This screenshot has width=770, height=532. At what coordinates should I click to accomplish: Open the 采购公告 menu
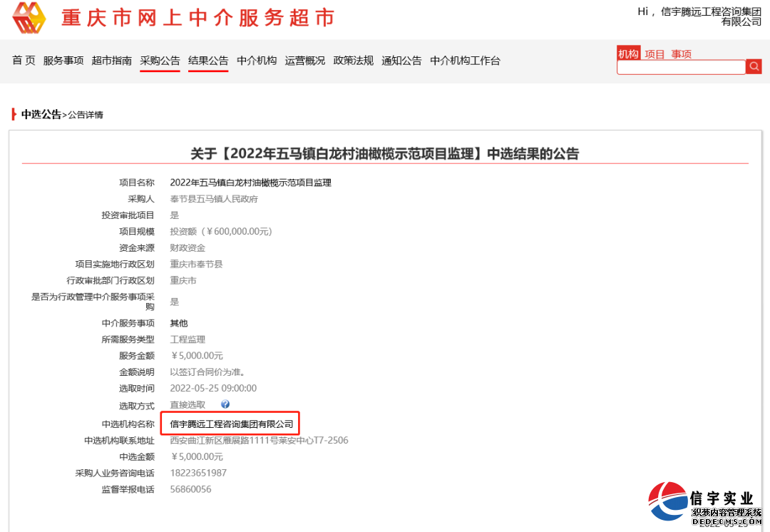pos(160,61)
